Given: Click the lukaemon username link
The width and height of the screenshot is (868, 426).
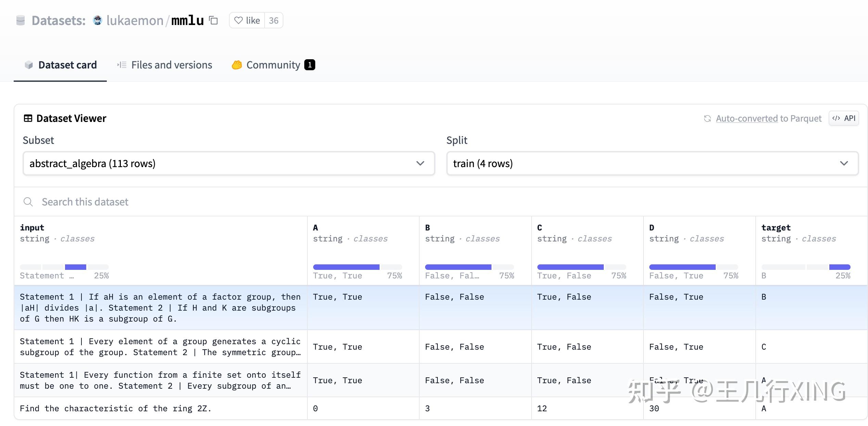Looking at the screenshot, I should (135, 21).
